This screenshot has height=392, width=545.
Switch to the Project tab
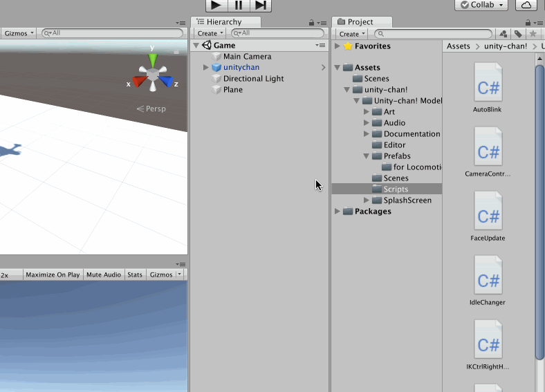361,22
